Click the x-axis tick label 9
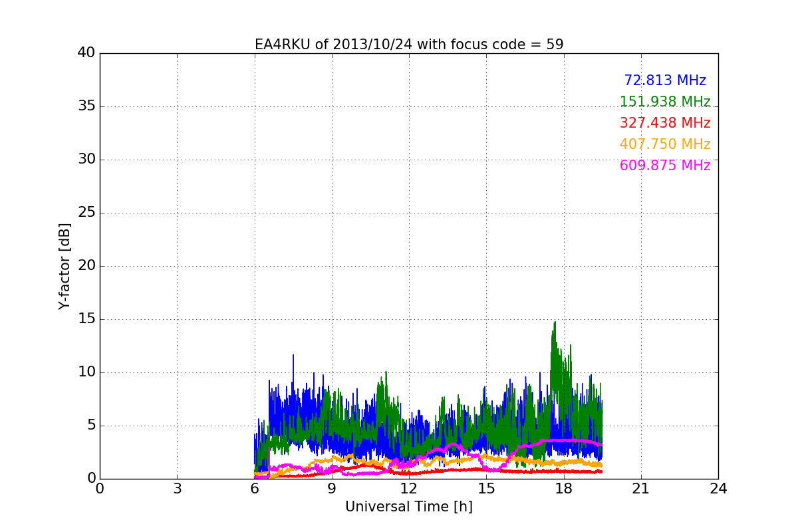Screen dimensions: 798x532 tap(332, 489)
